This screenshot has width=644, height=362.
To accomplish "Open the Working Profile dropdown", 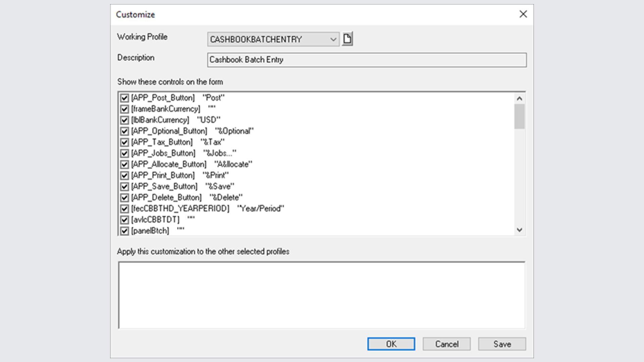I will point(333,39).
